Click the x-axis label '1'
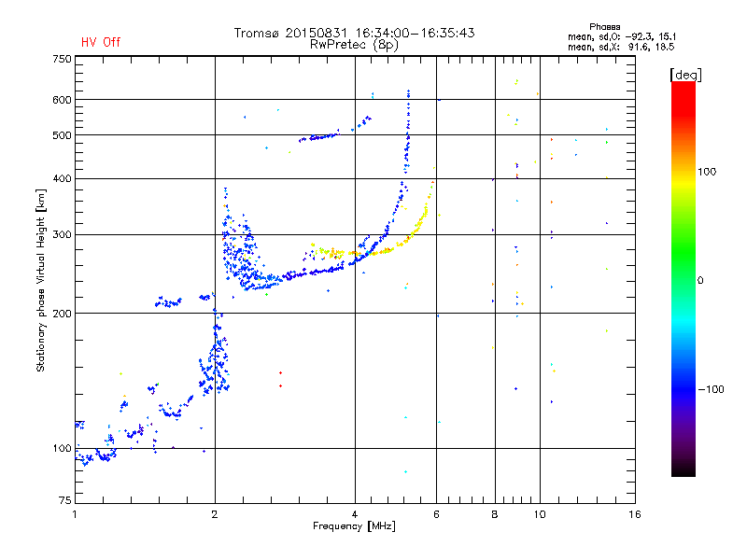747x560 pixels. click(75, 514)
